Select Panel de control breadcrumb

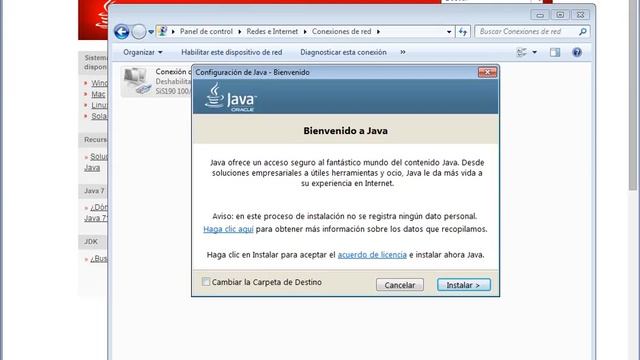point(206,31)
